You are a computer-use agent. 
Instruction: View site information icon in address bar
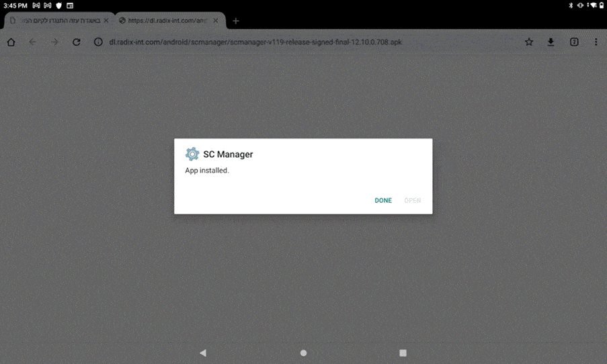[98, 42]
